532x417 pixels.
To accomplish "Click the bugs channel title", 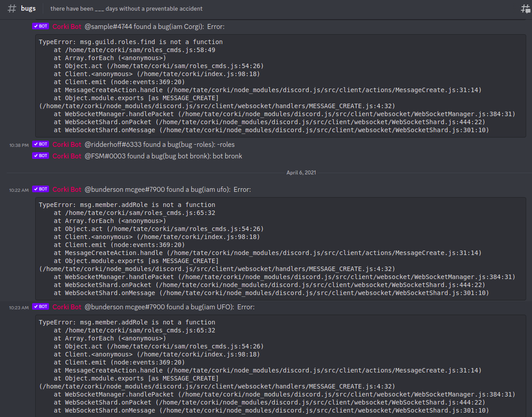I will point(28,8).
